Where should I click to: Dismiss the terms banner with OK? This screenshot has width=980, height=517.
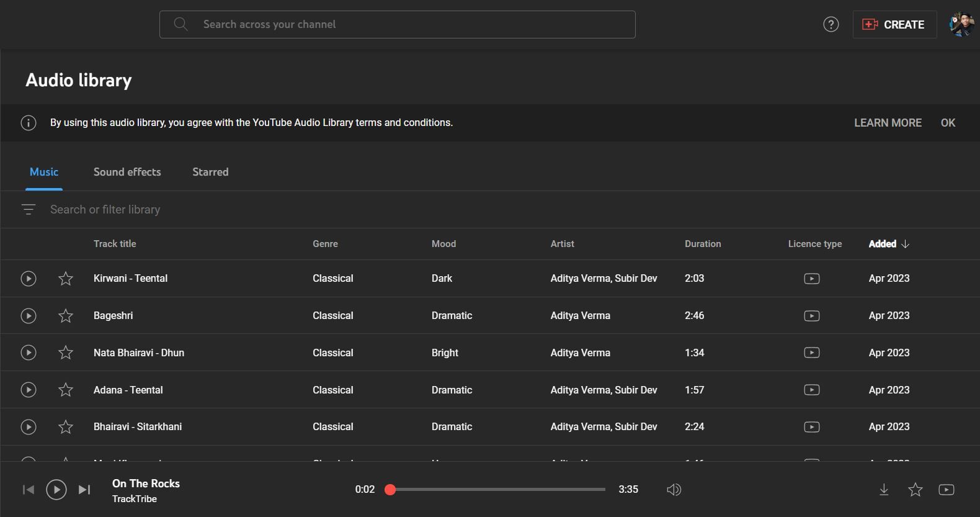pyautogui.click(x=948, y=123)
